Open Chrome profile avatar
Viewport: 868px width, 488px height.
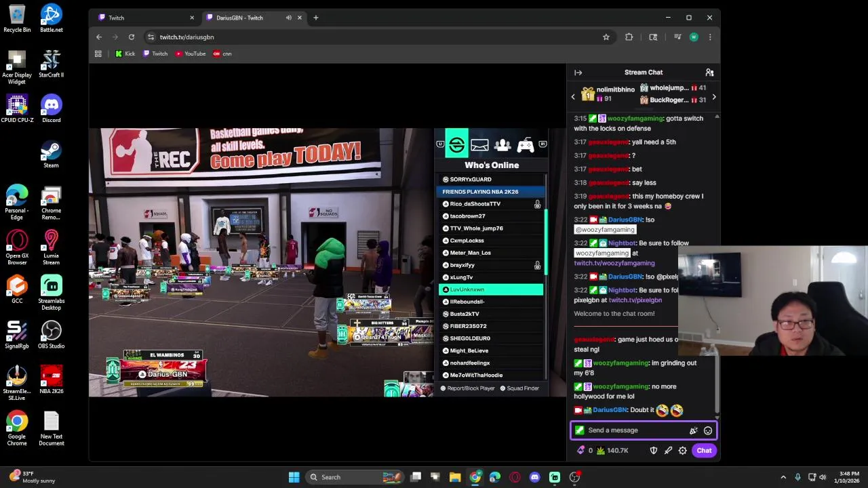coord(693,37)
